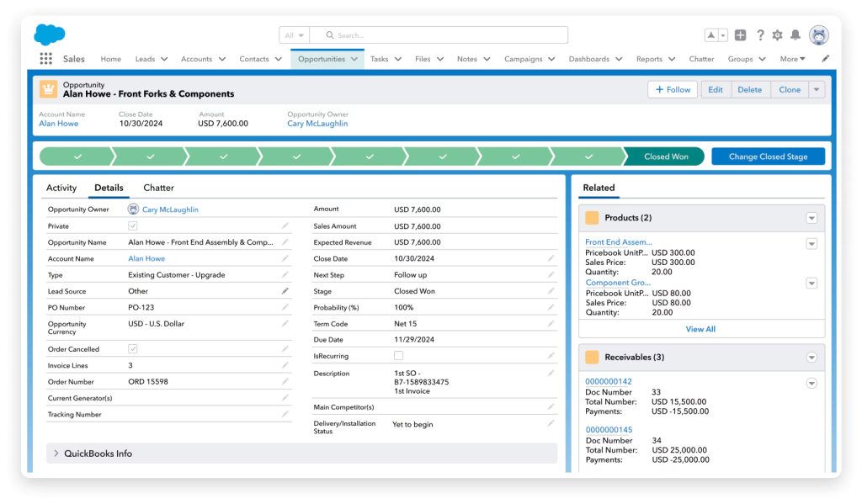Open more record actions dropdown beside Clone

[817, 89]
